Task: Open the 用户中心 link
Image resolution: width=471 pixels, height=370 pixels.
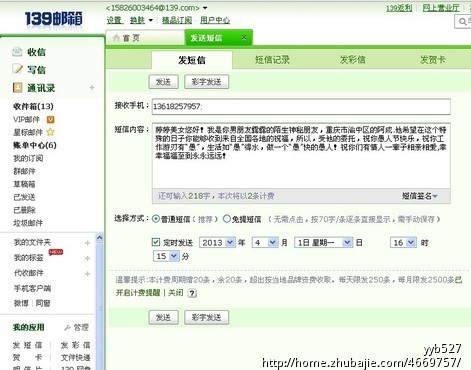Action: (215, 20)
